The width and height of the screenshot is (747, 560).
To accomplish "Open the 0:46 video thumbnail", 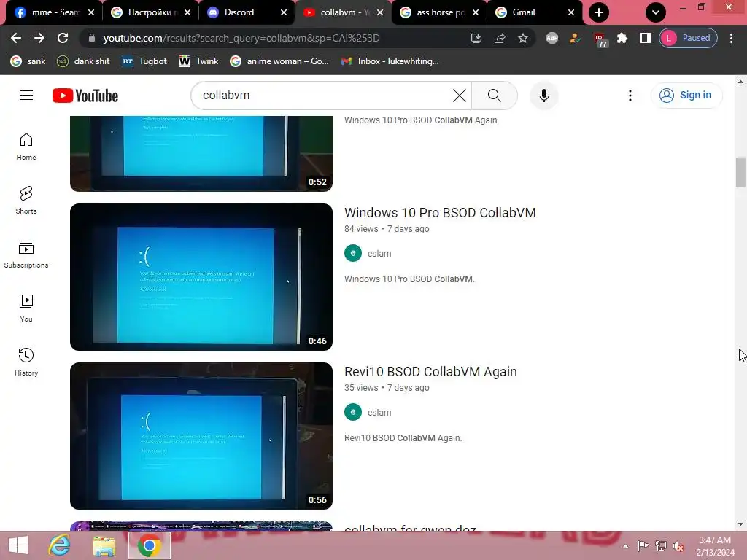I will coord(201,276).
